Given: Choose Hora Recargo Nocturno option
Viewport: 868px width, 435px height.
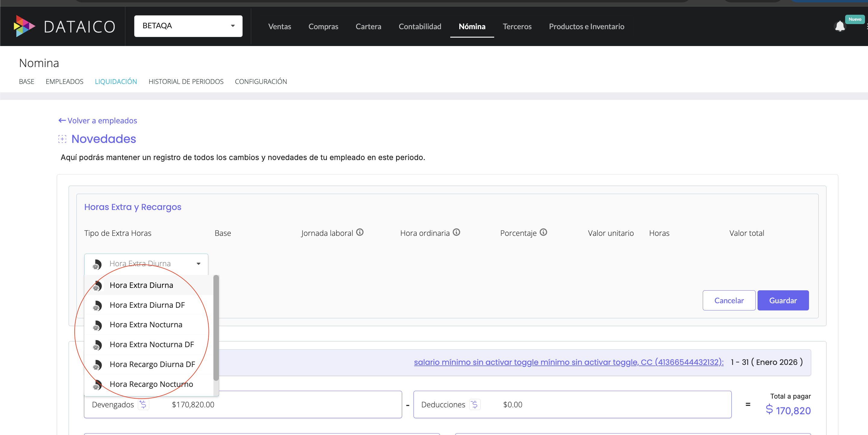Looking at the screenshot, I should tap(149, 384).
